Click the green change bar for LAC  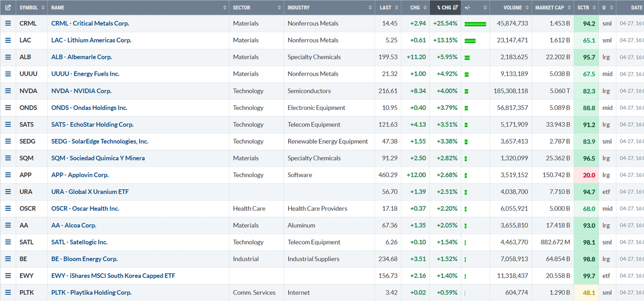pyautogui.click(x=470, y=41)
